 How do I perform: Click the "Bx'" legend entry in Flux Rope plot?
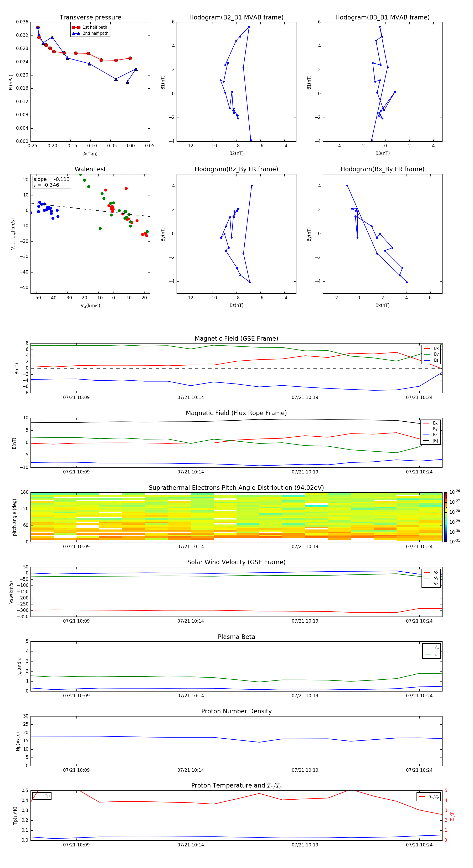431,423
